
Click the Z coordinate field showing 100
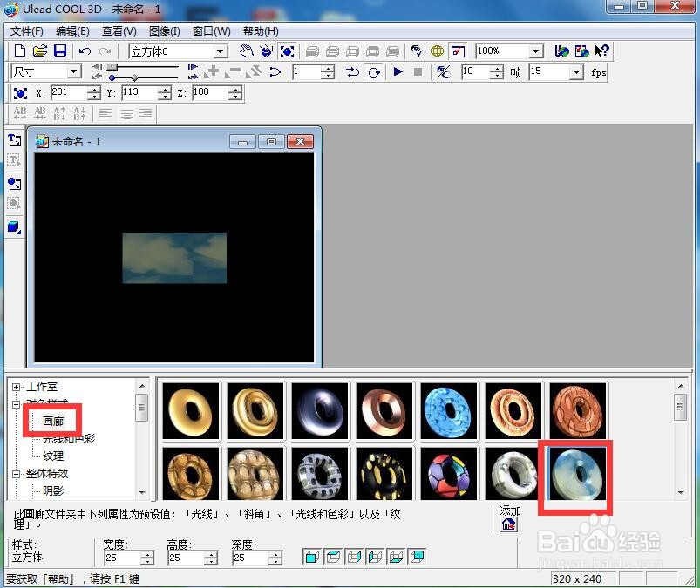click(210, 93)
